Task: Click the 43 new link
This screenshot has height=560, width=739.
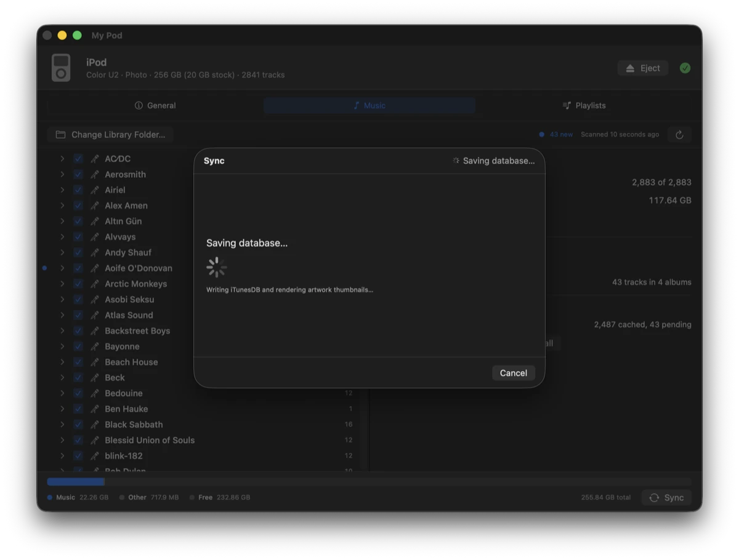Action: pyautogui.click(x=561, y=134)
